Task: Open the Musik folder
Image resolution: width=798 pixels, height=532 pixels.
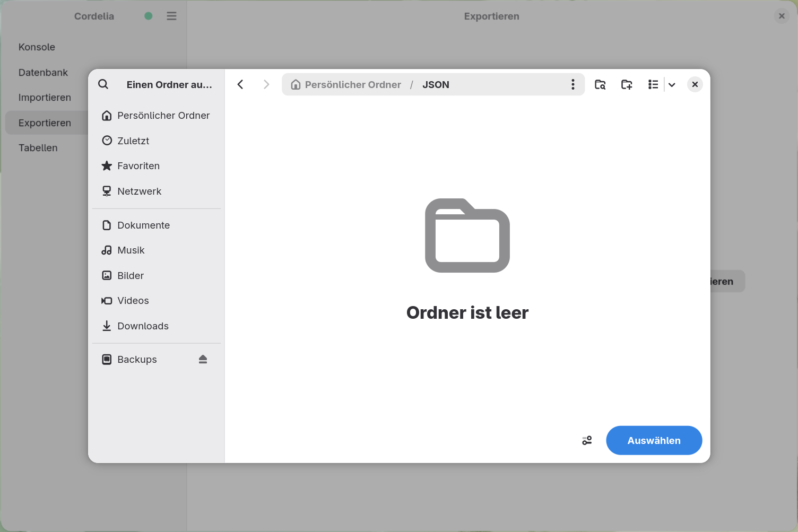Action: 157,250
